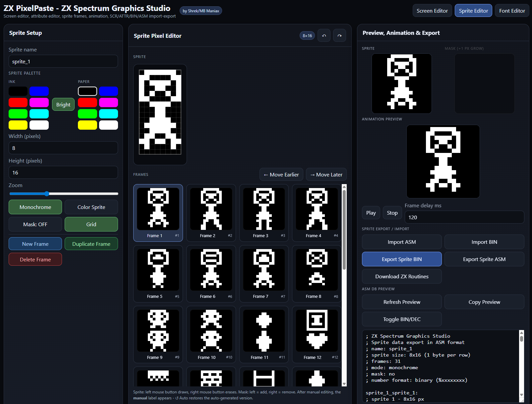Image resolution: width=532 pixels, height=404 pixels.
Task: Open the Screen Editor tab
Action: (432, 11)
